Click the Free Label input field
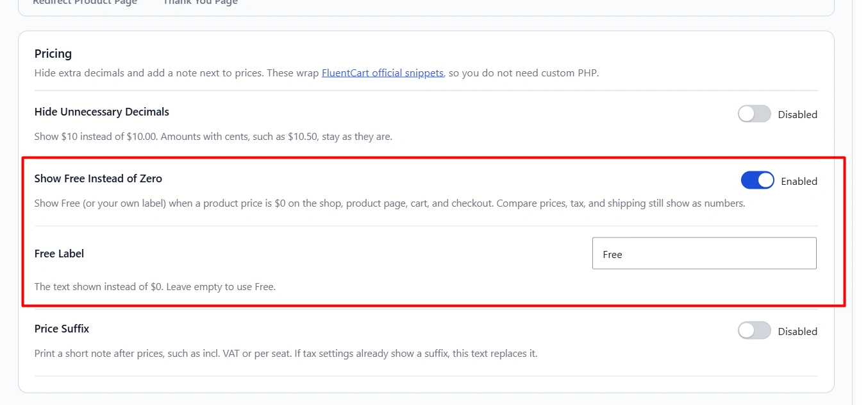 (x=704, y=254)
